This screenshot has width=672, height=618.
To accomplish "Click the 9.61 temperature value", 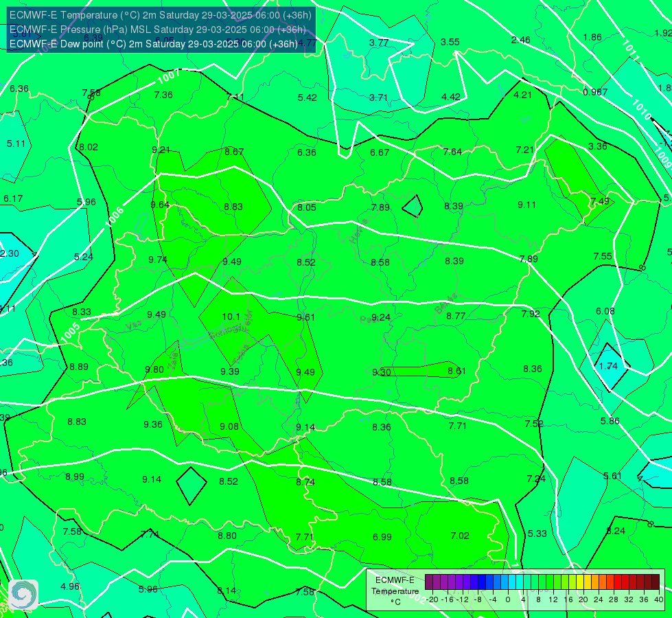I will 306,317.
